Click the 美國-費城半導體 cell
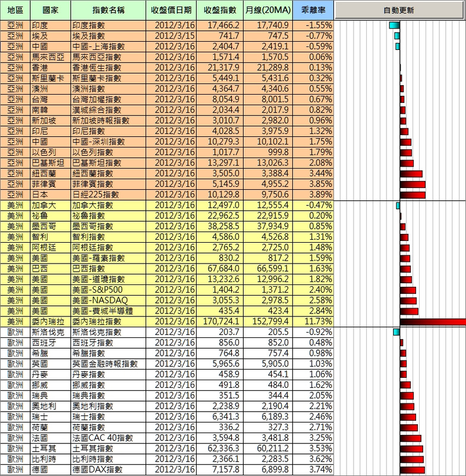 108,311
